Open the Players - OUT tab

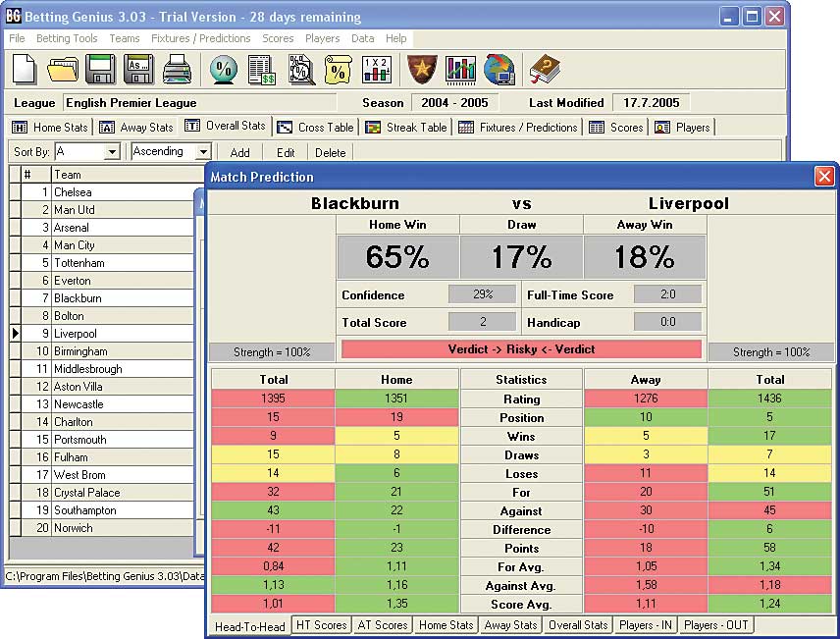715,625
